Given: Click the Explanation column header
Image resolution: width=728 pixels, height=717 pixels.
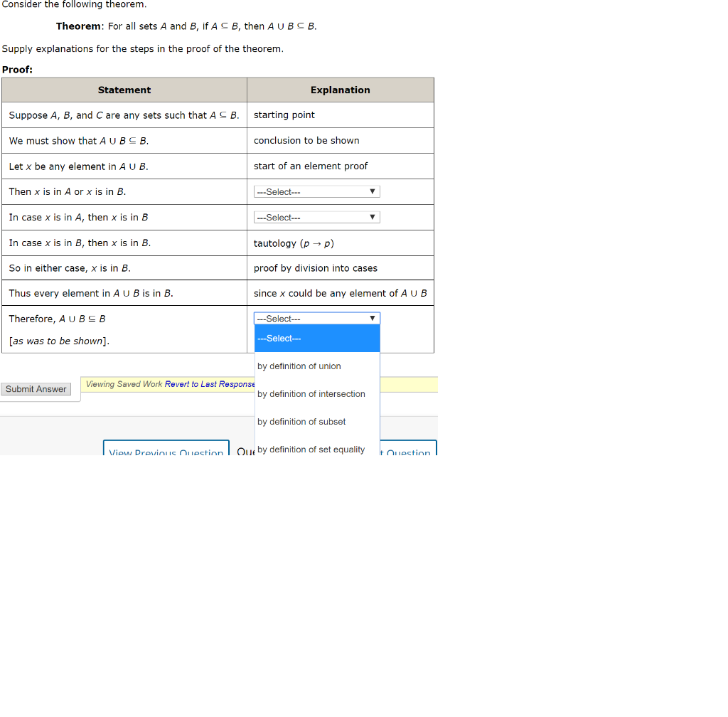Looking at the screenshot, I should tap(340, 90).
